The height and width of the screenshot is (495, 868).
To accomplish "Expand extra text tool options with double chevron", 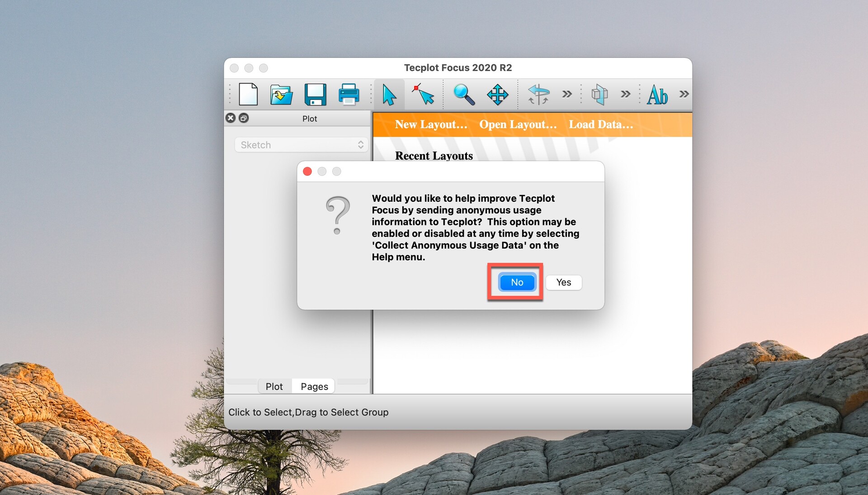I will point(683,94).
